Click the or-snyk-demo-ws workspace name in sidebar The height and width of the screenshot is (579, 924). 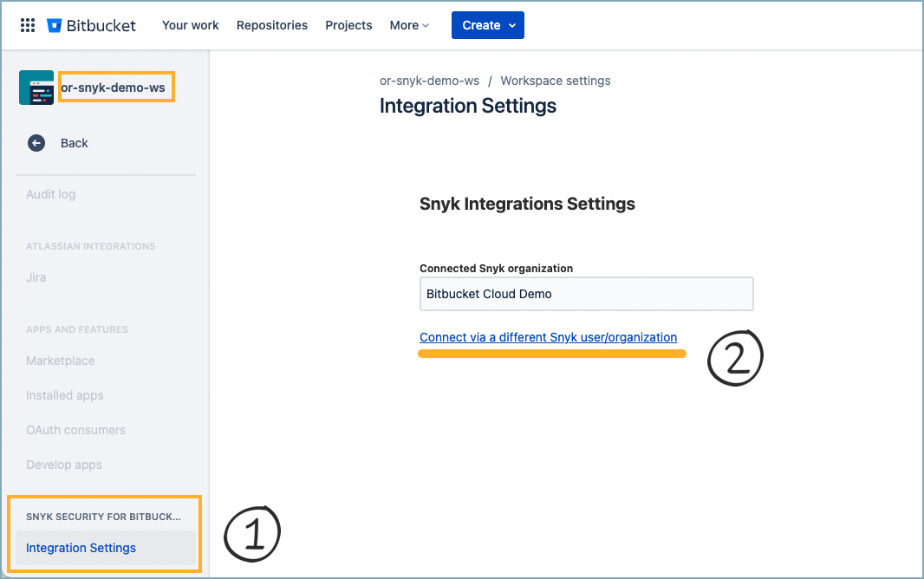coord(114,88)
